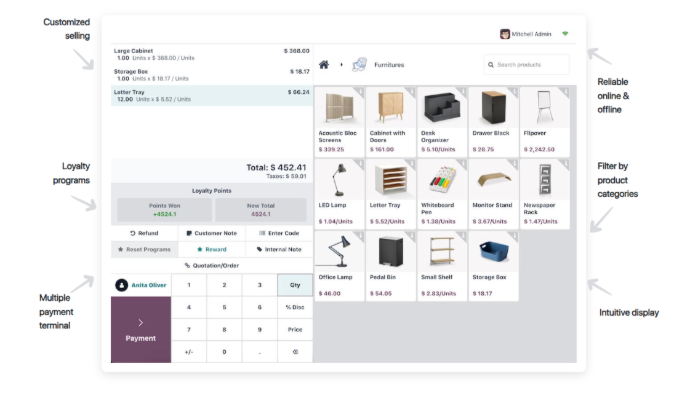Select the Letter Tray order line
Viewport: 690px width, 395px height.
212,95
